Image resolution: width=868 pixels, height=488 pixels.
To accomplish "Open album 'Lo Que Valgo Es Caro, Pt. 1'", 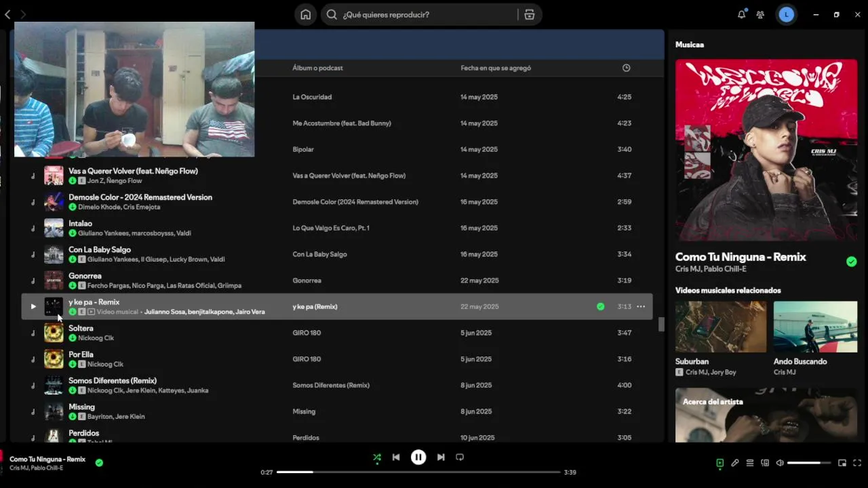I will click(x=331, y=228).
